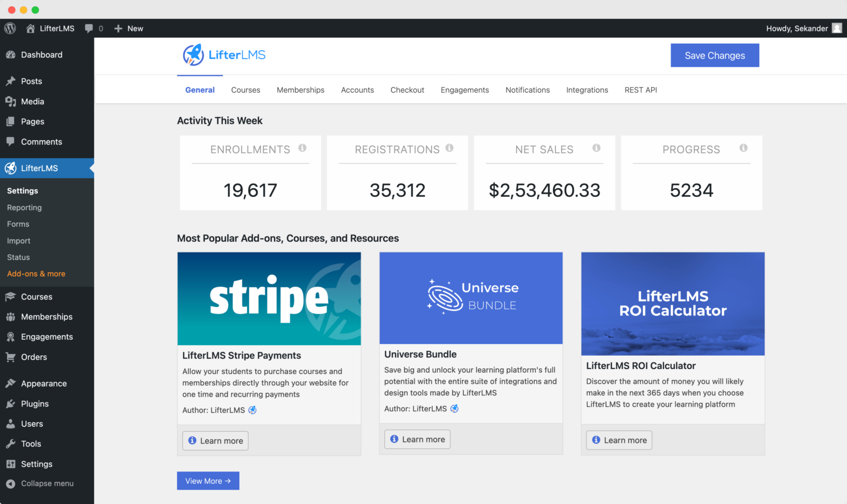Open the New content dropdown
Viewport: 847px width, 504px height.
tap(128, 28)
